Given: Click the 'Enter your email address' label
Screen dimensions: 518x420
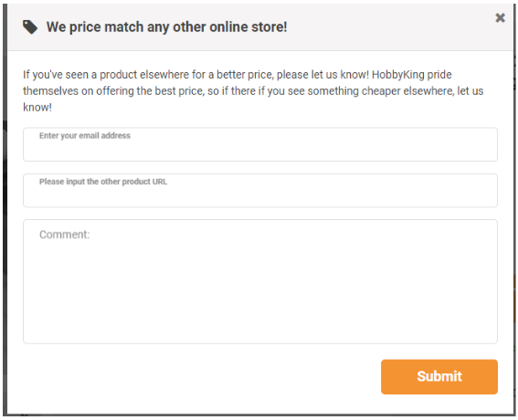Looking at the screenshot, I should point(85,136).
